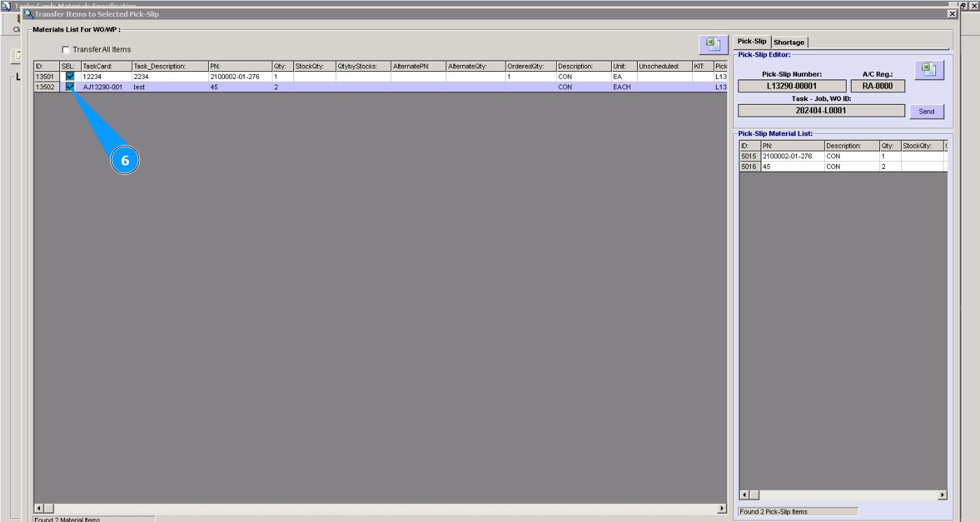Select pick-slip item ID 5015
This screenshot has height=522, width=980.
point(749,156)
